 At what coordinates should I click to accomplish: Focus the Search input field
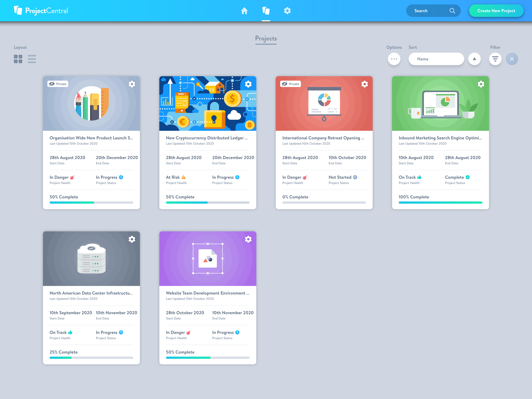click(433, 11)
